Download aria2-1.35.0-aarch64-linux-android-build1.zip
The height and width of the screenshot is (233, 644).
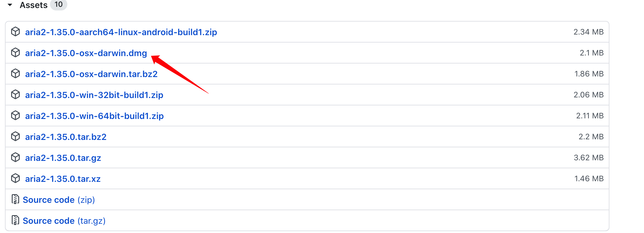121,32
